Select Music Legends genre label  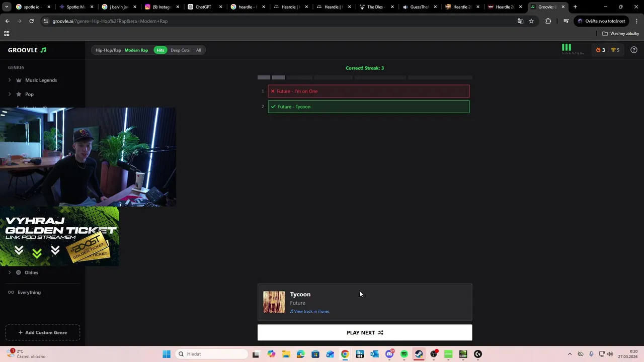(41, 80)
